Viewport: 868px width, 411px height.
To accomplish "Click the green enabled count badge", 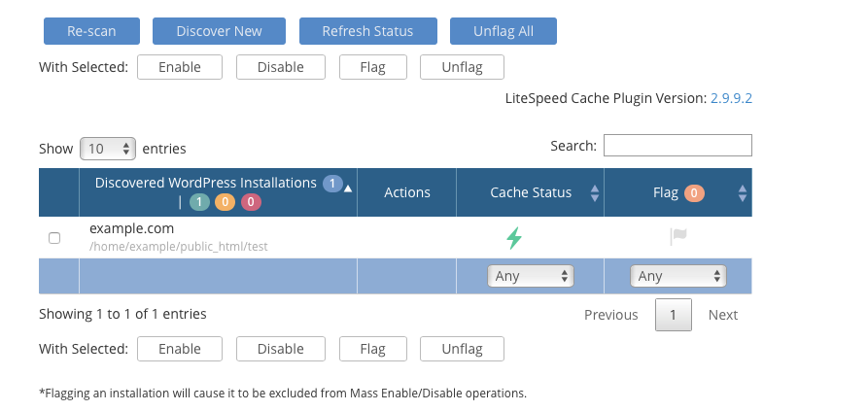I will point(199,202).
